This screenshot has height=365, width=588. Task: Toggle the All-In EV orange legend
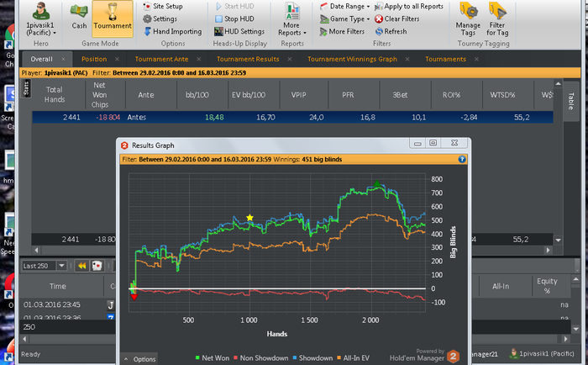point(353,358)
